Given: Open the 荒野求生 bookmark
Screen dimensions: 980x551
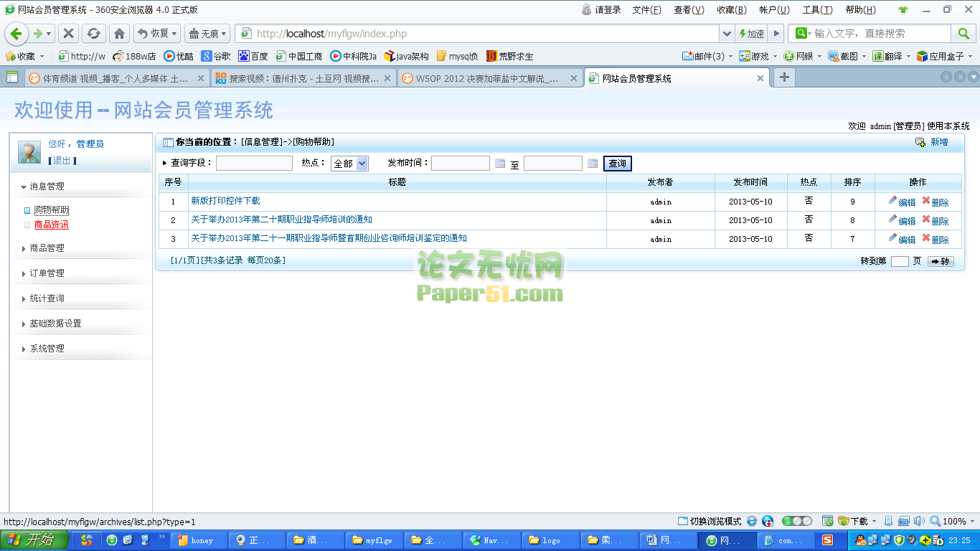Looking at the screenshot, I should tap(510, 56).
